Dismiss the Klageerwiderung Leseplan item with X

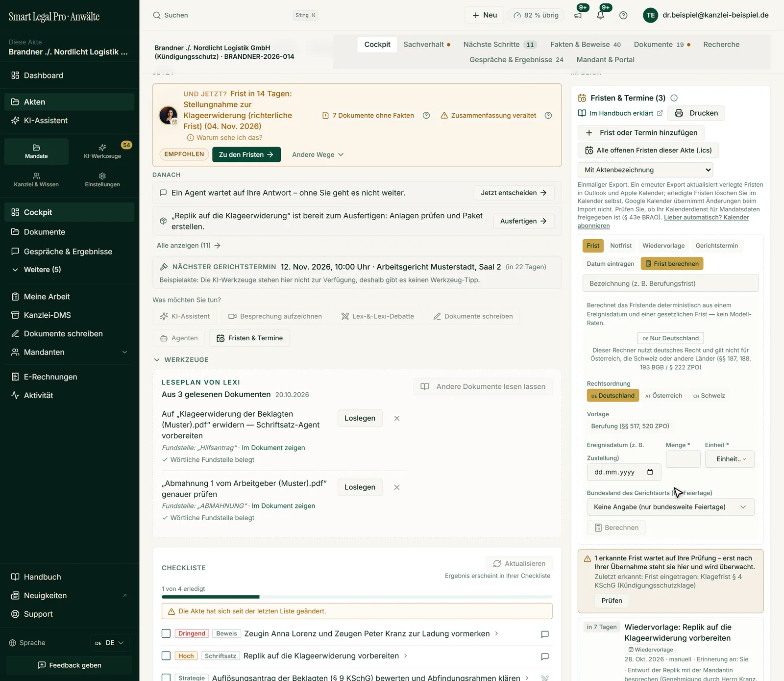397,418
